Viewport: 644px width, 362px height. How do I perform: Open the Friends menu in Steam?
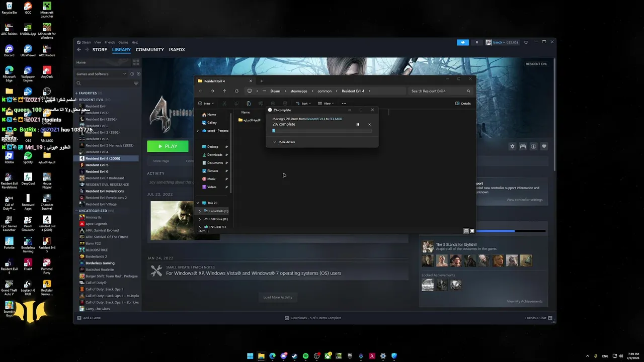tap(110, 42)
